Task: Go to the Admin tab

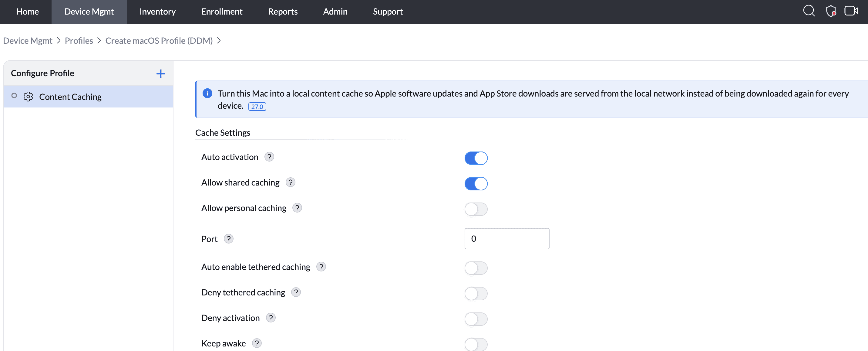Action: 335,12
